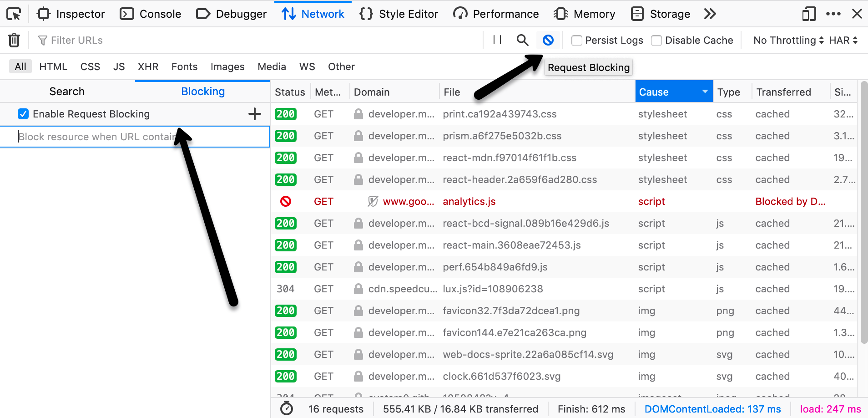
Task: Filter requests by HTML
Action: click(x=53, y=66)
